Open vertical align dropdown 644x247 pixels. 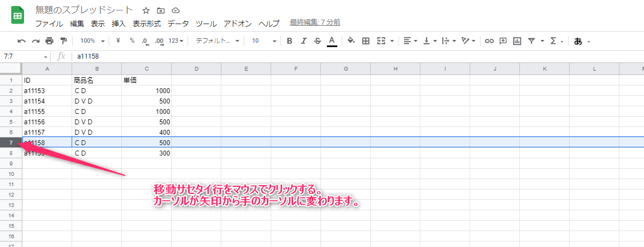[430, 41]
